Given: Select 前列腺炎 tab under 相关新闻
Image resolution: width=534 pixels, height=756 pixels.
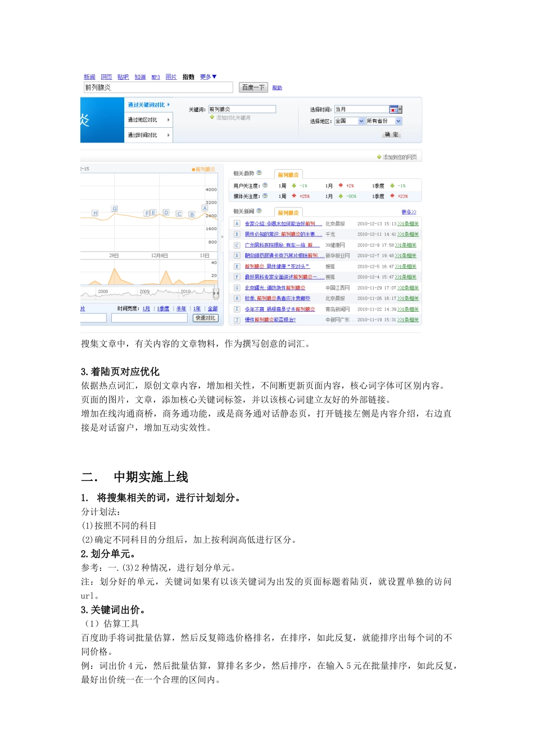Looking at the screenshot, I should (x=288, y=213).
